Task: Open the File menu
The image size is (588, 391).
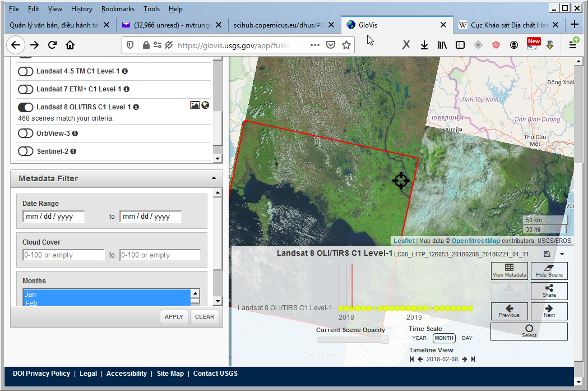Action: pyautogui.click(x=14, y=8)
